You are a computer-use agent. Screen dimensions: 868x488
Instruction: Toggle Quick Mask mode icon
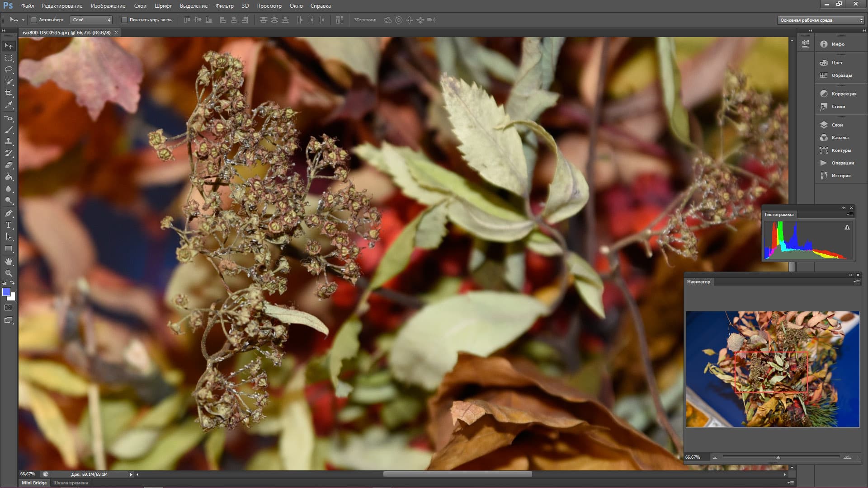(x=9, y=308)
